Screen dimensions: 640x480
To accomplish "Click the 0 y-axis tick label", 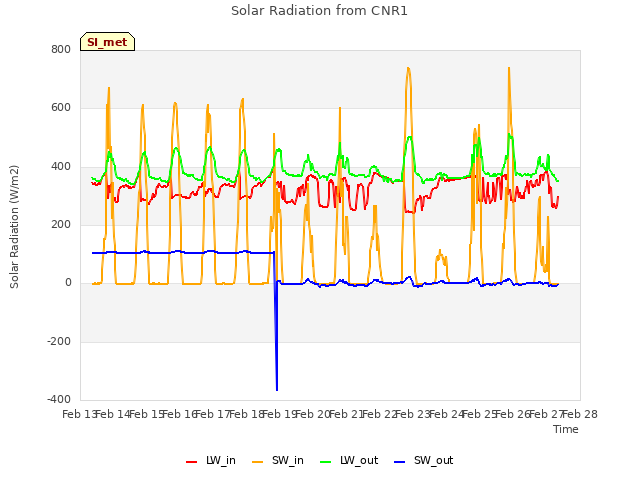I will coord(68,282).
